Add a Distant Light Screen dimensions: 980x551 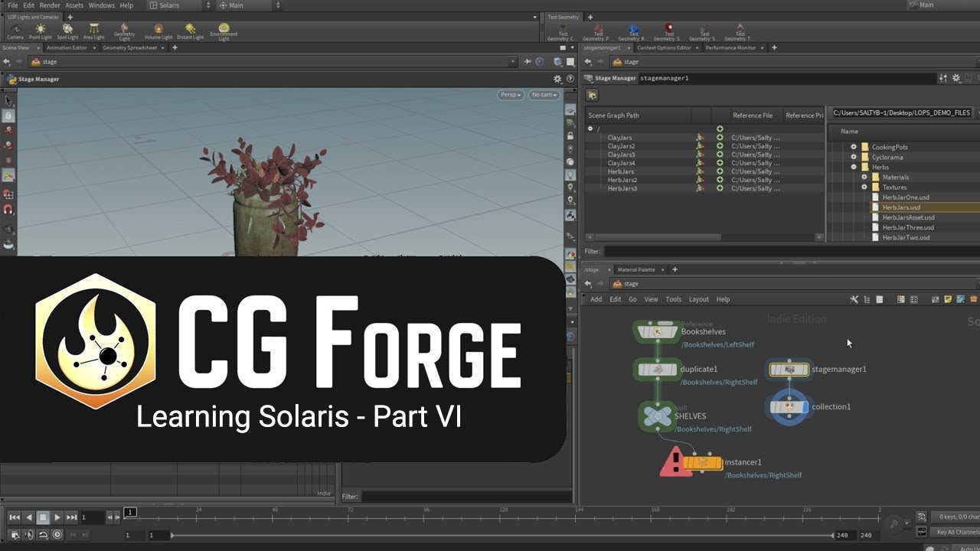pos(190,31)
